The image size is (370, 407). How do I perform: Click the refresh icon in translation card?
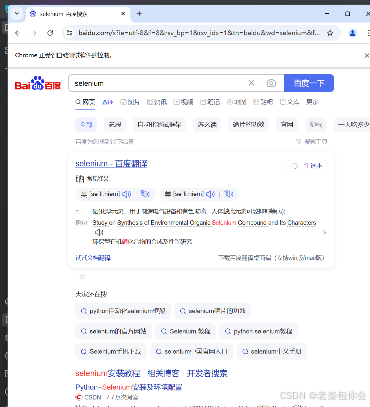294,166
